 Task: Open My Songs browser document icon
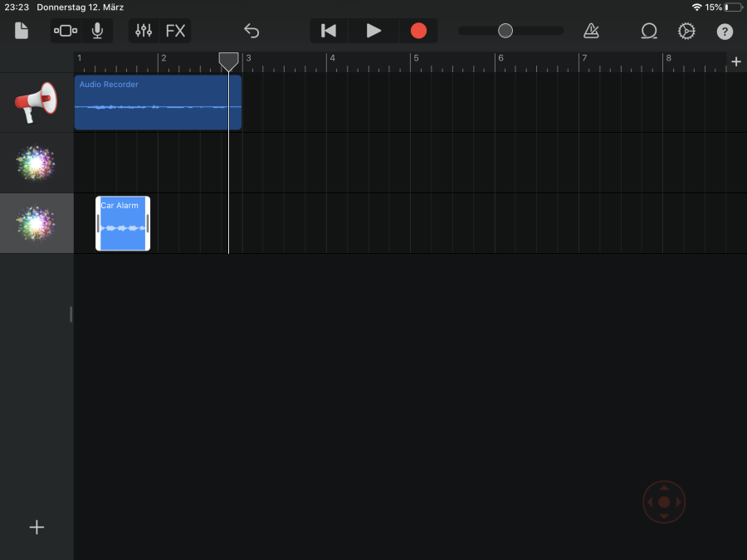pyautogui.click(x=22, y=31)
